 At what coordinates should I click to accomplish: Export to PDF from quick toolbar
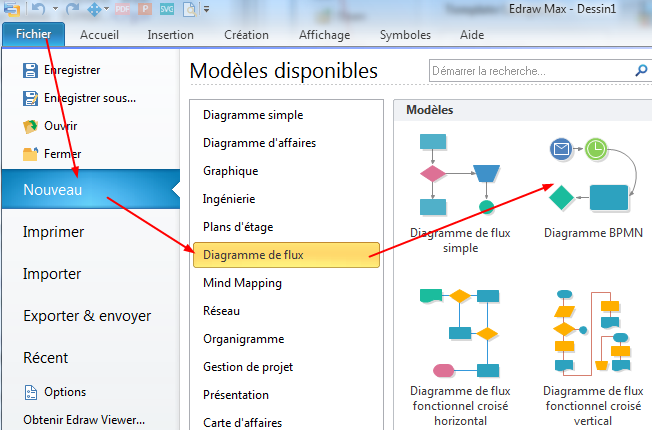coord(123,8)
